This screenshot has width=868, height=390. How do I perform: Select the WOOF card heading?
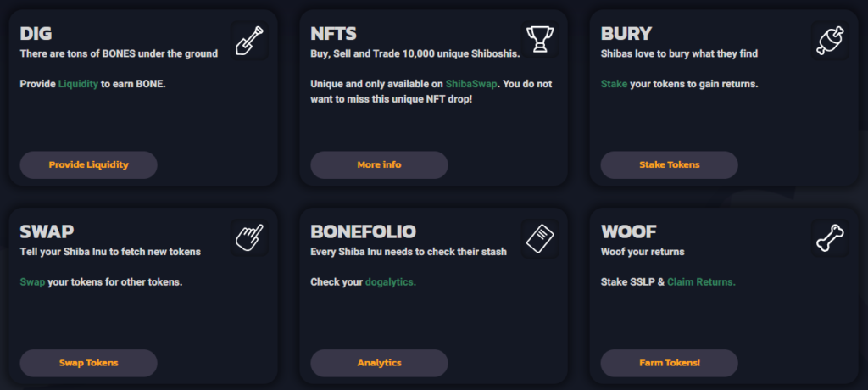(x=627, y=232)
